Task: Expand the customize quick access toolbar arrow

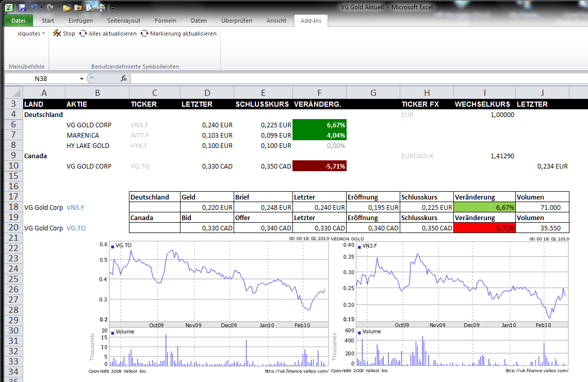Action: click(112, 8)
